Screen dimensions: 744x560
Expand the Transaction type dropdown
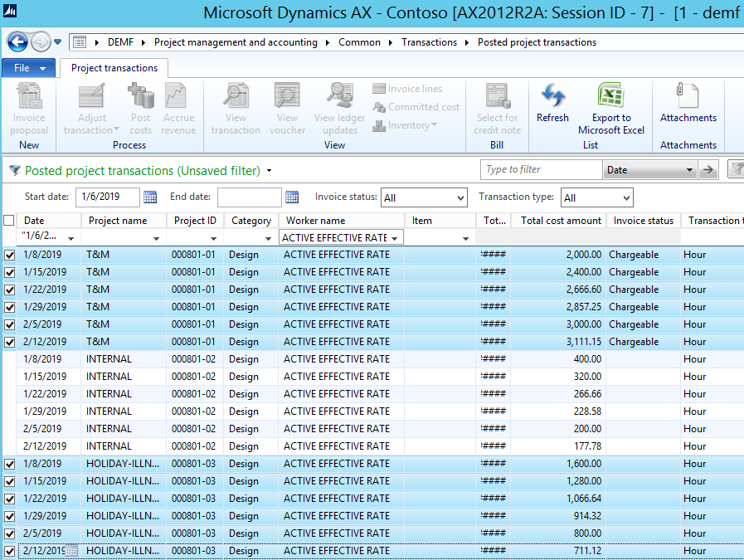625,198
